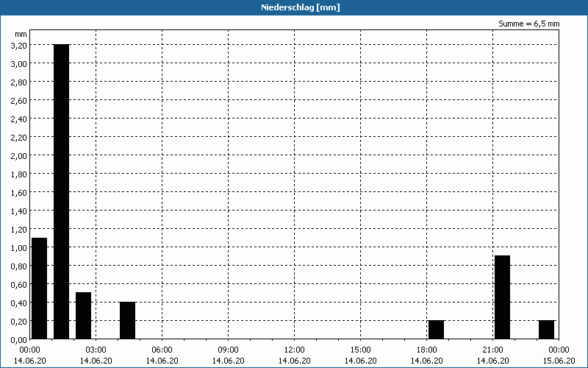This screenshot has height=368, width=588.
Task: Click the y-axis label 2,20
Action: [x=19, y=137]
